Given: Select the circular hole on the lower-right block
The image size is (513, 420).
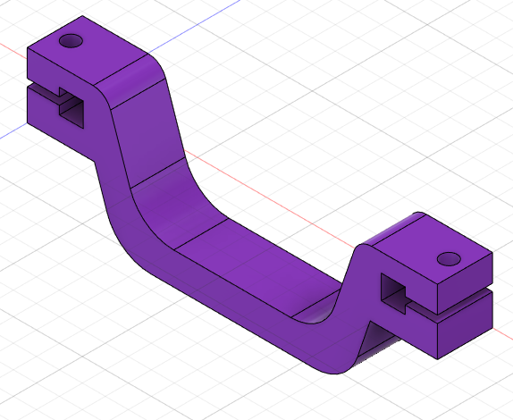Looking at the screenshot, I should point(449,259).
